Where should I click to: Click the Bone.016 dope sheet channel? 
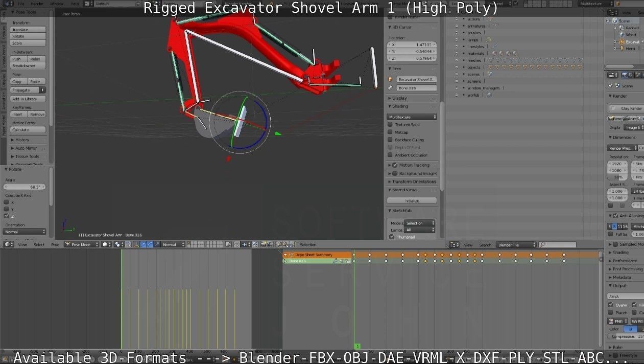[317, 261]
